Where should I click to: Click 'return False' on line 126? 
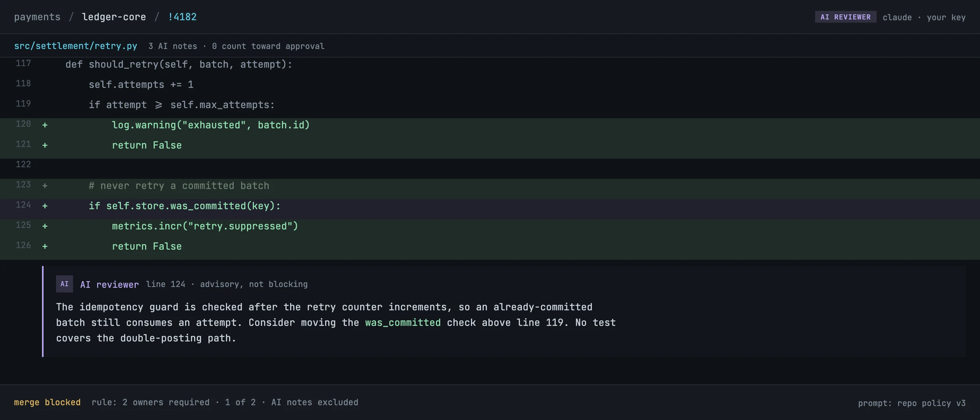(147, 247)
